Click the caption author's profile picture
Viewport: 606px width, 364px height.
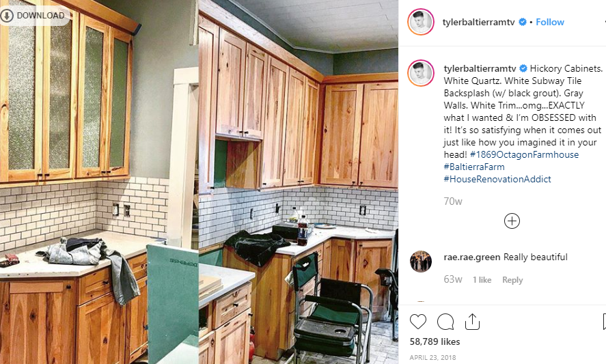pyautogui.click(x=421, y=72)
